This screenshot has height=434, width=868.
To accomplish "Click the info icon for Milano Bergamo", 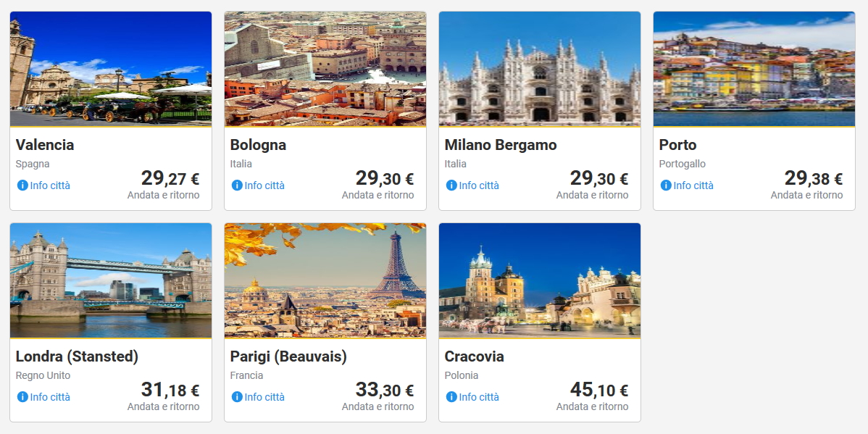I will 451,185.
